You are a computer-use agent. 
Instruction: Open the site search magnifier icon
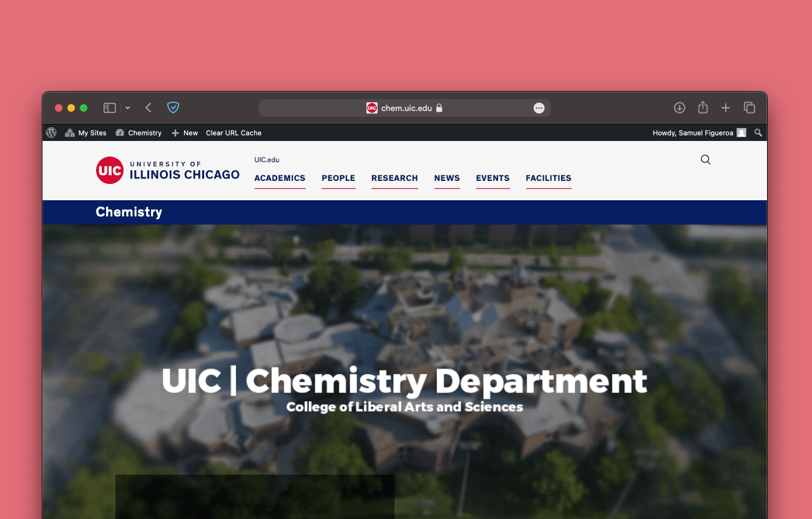706,160
